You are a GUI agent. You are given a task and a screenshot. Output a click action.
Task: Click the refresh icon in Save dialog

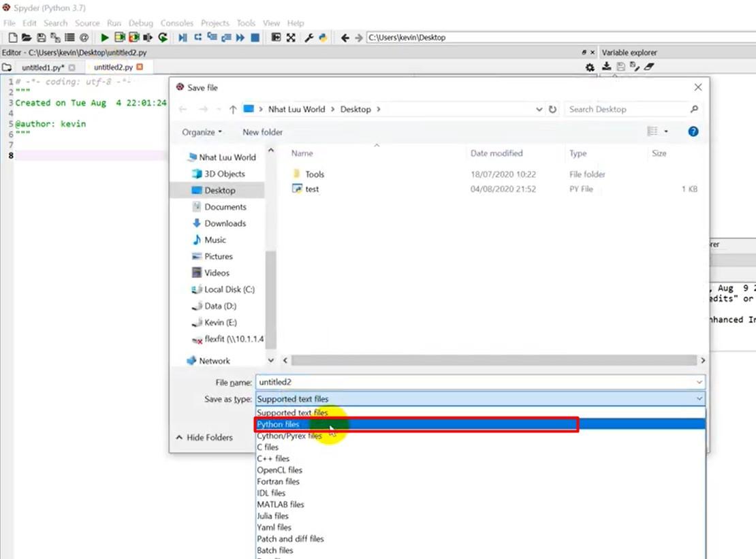(552, 109)
